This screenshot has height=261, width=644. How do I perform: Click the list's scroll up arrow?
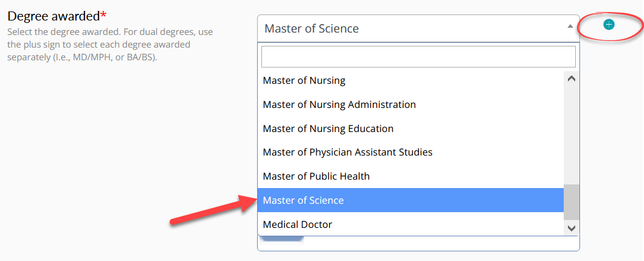pyautogui.click(x=572, y=78)
